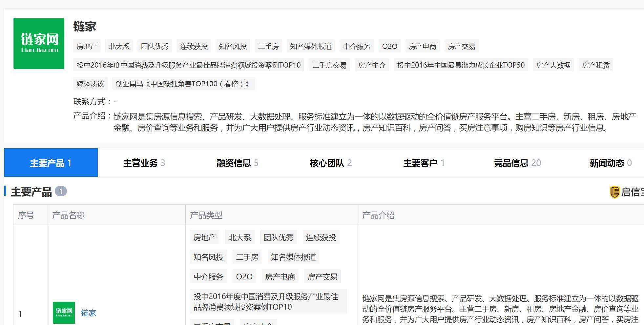Click table tag 投中2016年度...投资案例TOP10
Screen dimensions: 644x325
268,301
